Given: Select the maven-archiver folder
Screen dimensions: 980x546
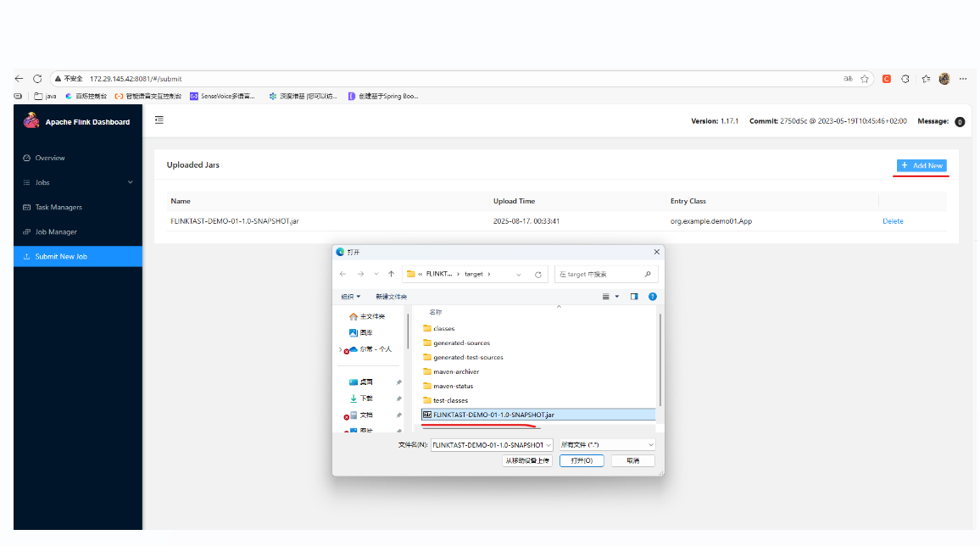Looking at the screenshot, I should tap(451, 371).
